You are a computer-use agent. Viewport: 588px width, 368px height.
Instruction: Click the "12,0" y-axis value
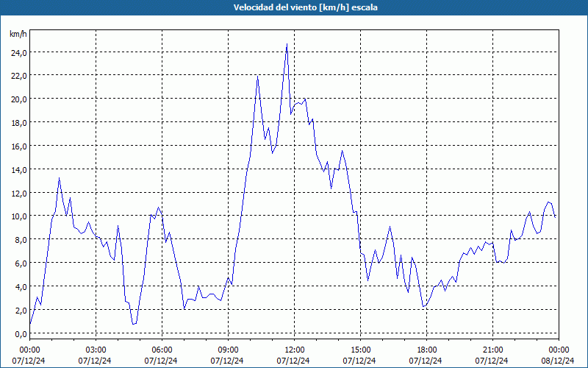click(x=19, y=194)
